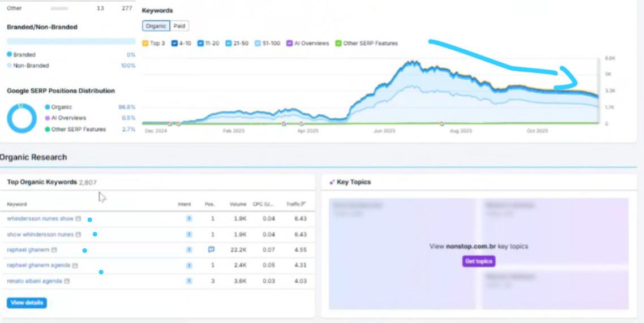Open SERP snapshot icon beside 'whindersson nunes show'
The image size is (644, 323).
click(x=79, y=219)
